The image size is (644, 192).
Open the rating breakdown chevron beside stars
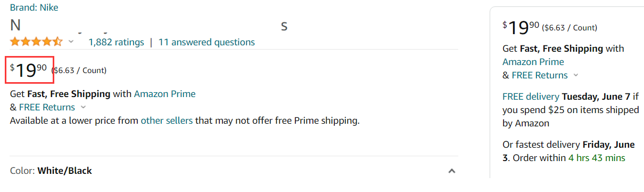[x=71, y=42]
